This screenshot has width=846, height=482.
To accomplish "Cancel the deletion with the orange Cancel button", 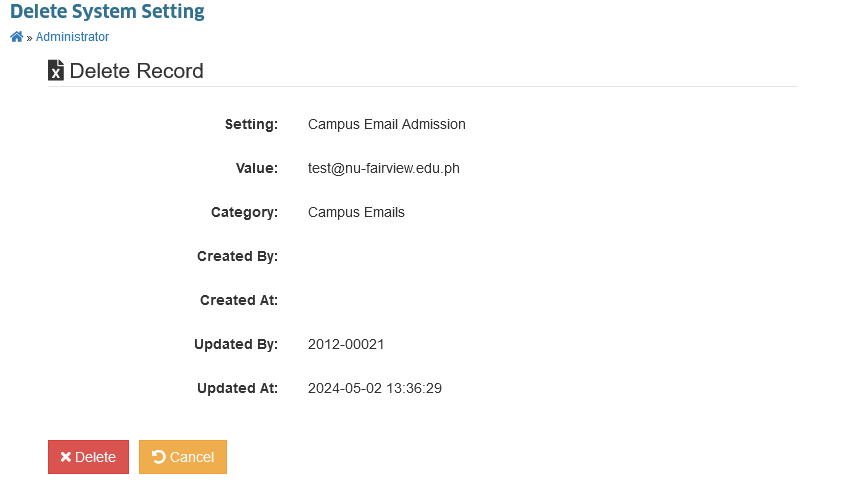I will pyautogui.click(x=183, y=457).
